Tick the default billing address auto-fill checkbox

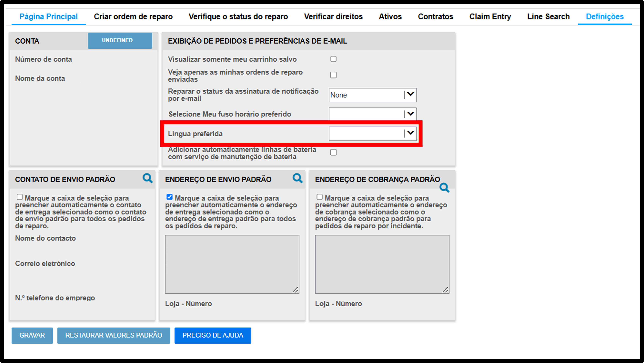pyautogui.click(x=319, y=197)
